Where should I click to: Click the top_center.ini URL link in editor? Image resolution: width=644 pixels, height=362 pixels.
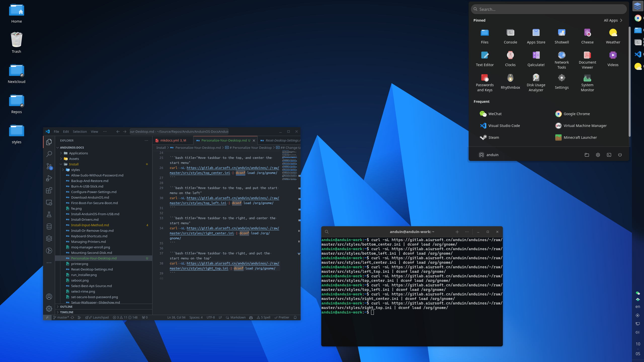tap(224, 170)
